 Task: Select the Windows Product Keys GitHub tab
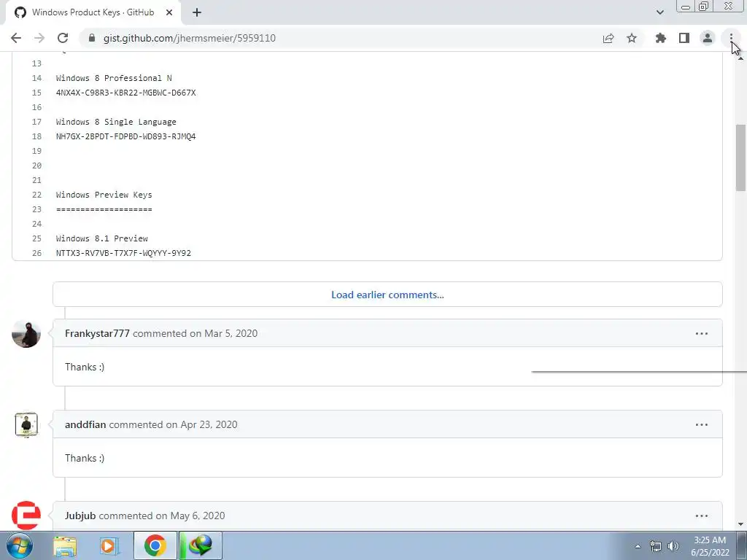(93, 12)
